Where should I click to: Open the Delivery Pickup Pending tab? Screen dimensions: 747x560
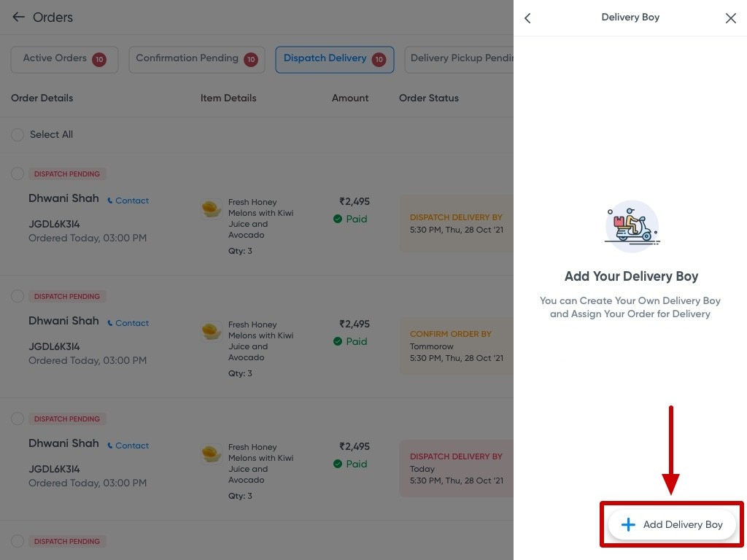pyautogui.click(x=467, y=59)
